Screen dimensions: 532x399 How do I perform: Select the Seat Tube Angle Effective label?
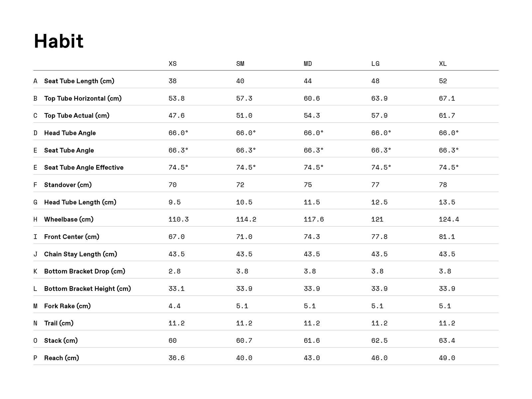pos(84,168)
